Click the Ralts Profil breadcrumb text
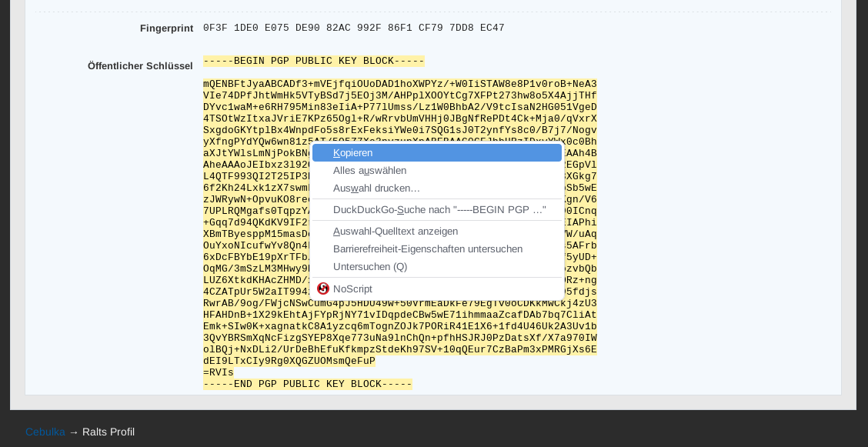 coord(108,432)
